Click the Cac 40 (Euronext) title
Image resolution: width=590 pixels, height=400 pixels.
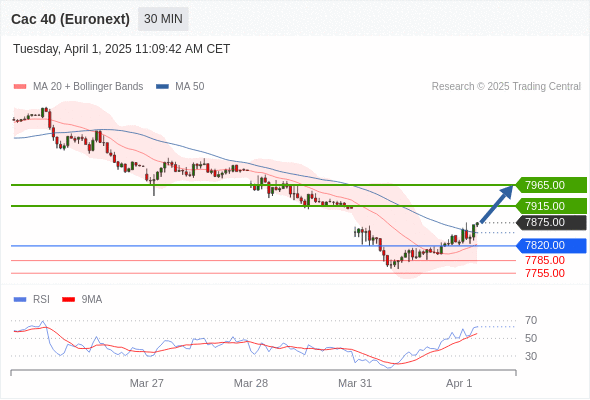(x=70, y=19)
